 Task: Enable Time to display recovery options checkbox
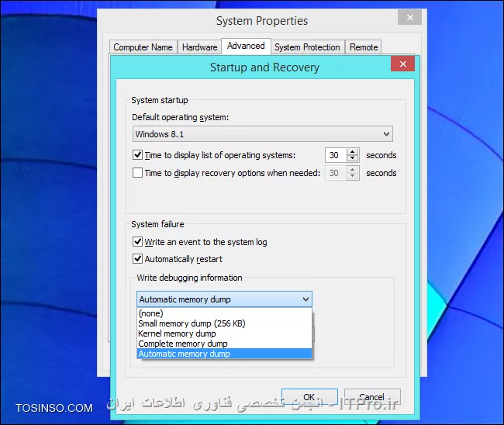click(137, 173)
